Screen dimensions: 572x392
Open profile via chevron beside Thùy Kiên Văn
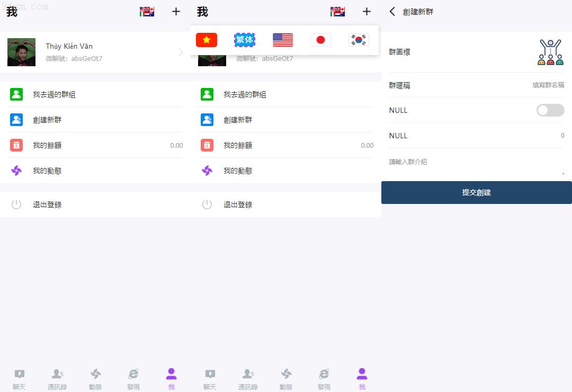pos(180,52)
